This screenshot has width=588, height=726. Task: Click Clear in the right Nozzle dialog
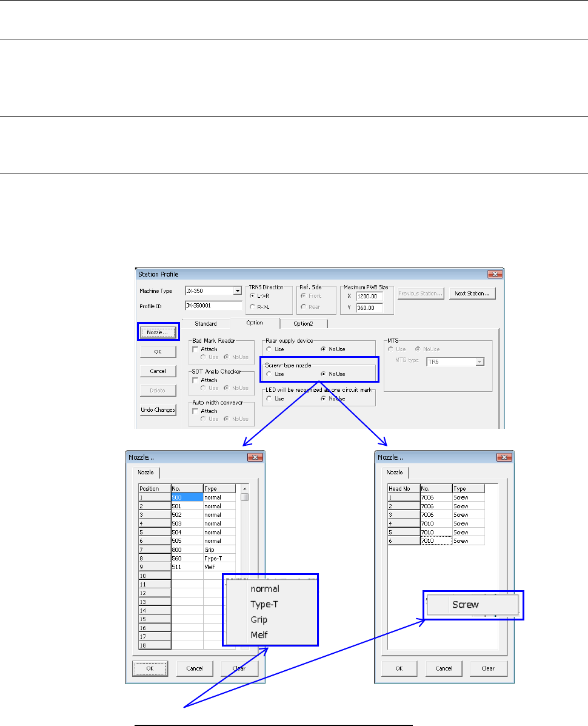487,668
